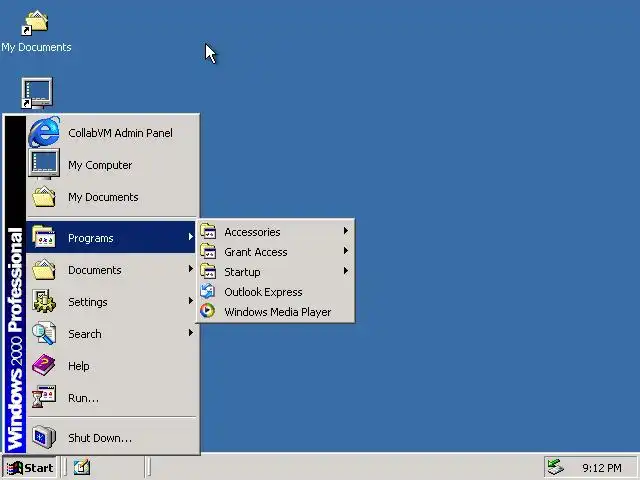Select the Settings menu label
The height and width of the screenshot is (480, 640).
[88, 302]
